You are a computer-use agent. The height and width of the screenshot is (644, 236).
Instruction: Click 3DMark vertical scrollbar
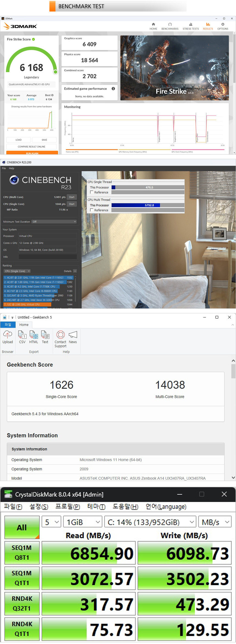point(234,59)
